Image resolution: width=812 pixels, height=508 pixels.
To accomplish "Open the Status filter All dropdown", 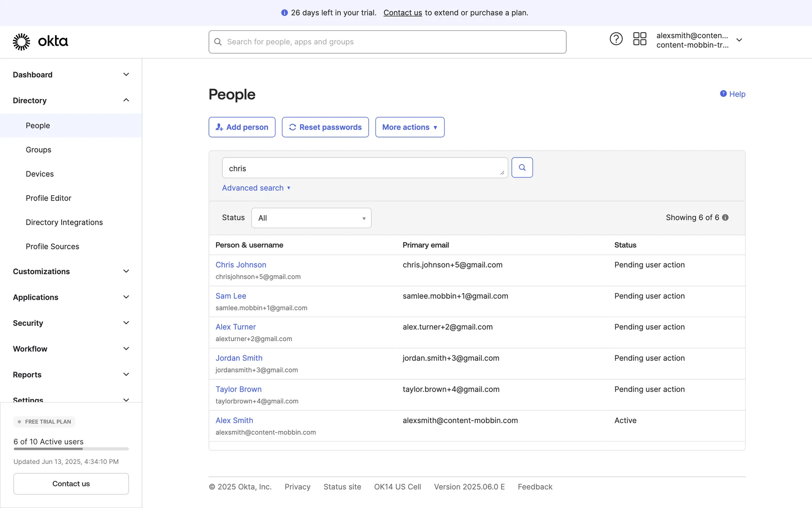I will [311, 218].
